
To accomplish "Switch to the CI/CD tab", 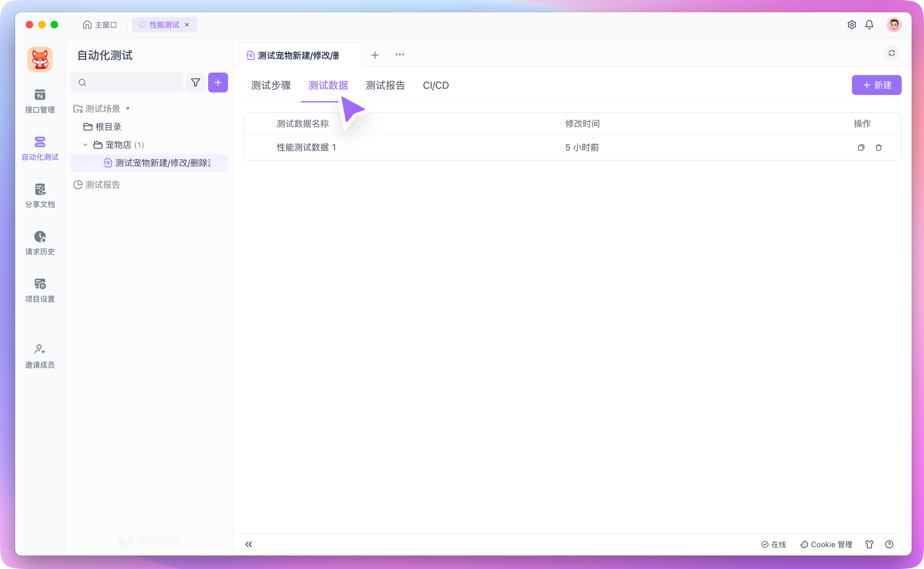I will (x=436, y=85).
